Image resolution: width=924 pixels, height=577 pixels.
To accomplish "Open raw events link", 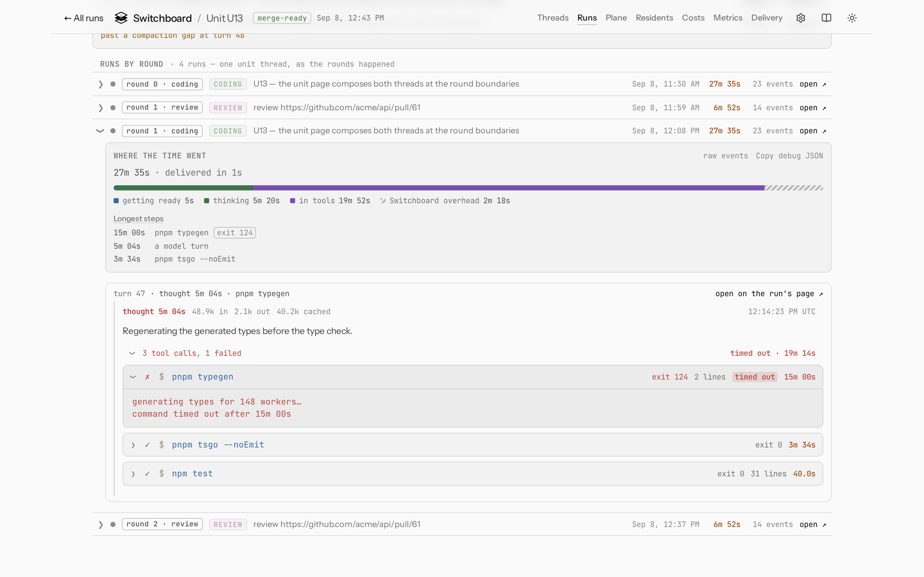I will coord(725,156).
